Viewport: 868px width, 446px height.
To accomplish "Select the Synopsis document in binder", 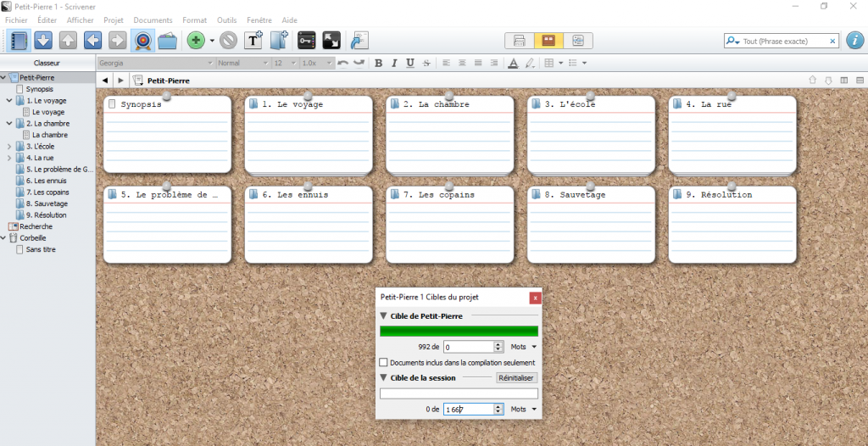I will click(x=39, y=89).
